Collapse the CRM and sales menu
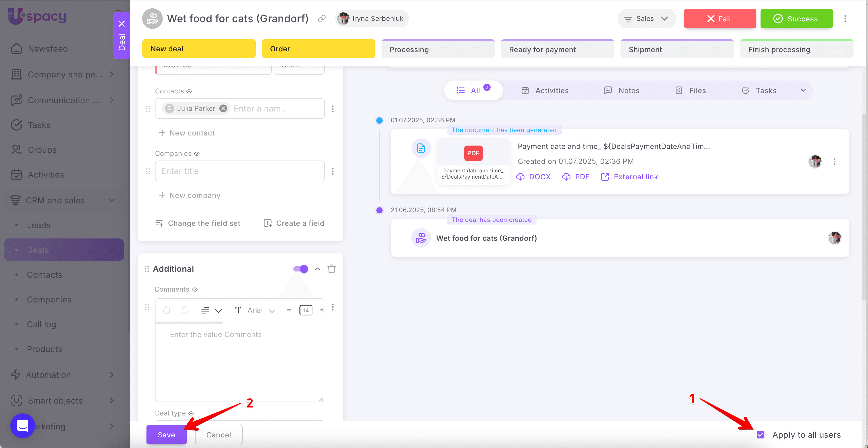This screenshot has height=448, width=868. click(112, 200)
